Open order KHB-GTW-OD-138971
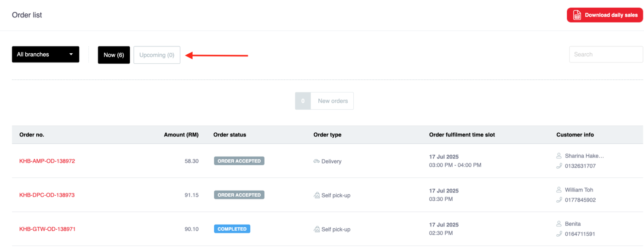Screen dimensions: 644x249 pyautogui.click(x=47, y=229)
